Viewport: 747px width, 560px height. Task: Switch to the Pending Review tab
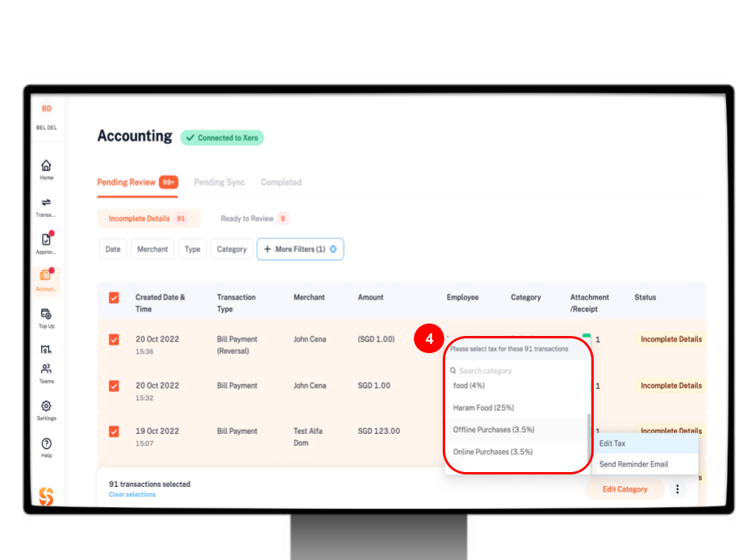pos(137,182)
